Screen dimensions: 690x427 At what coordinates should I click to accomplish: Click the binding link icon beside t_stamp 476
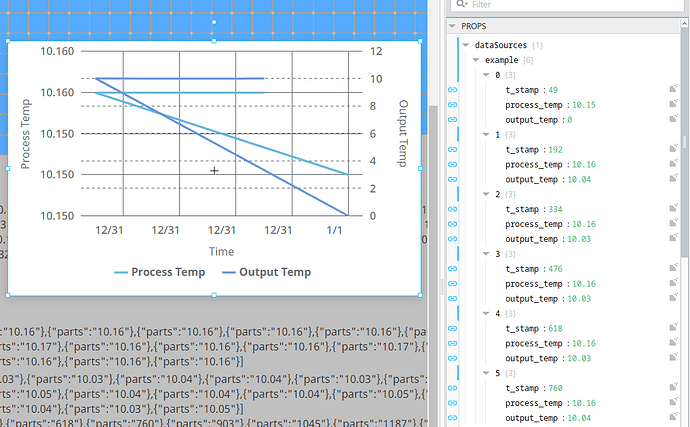tap(452, 269)
